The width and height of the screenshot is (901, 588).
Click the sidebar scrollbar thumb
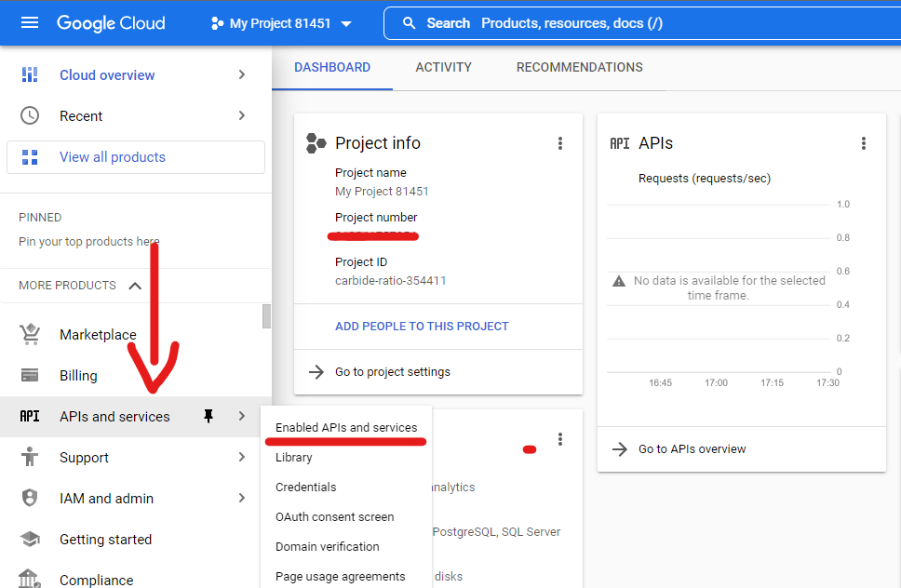tap(266, 316)
